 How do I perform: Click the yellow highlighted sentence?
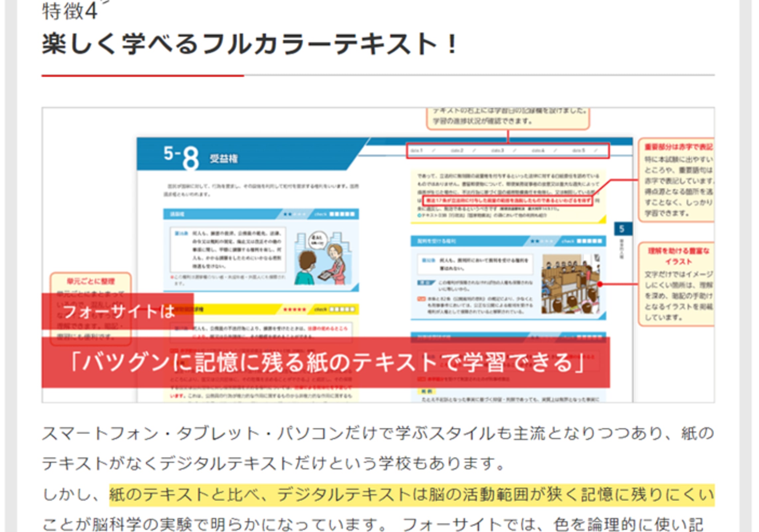click(412, 495)
